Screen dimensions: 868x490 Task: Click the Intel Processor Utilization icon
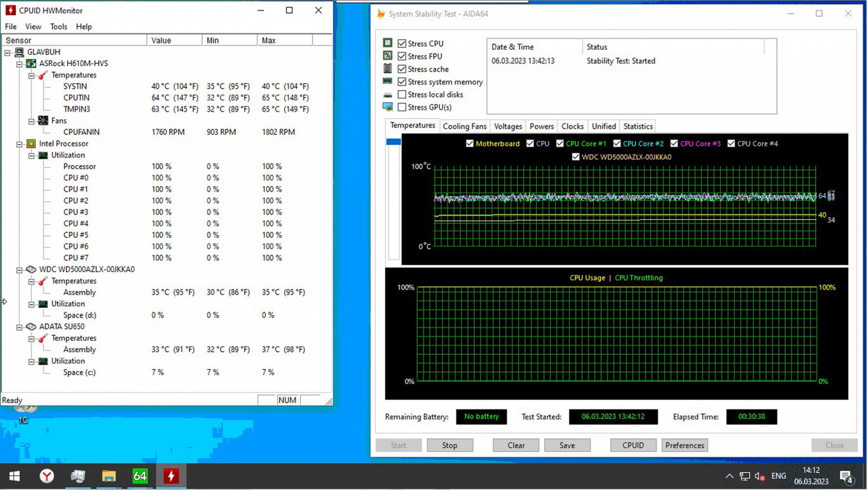[43, 155]
